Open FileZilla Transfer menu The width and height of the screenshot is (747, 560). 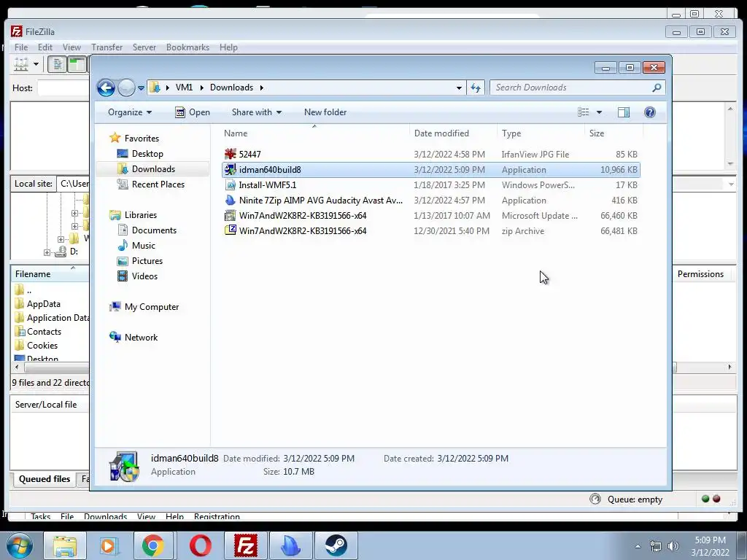click(107, 47)
